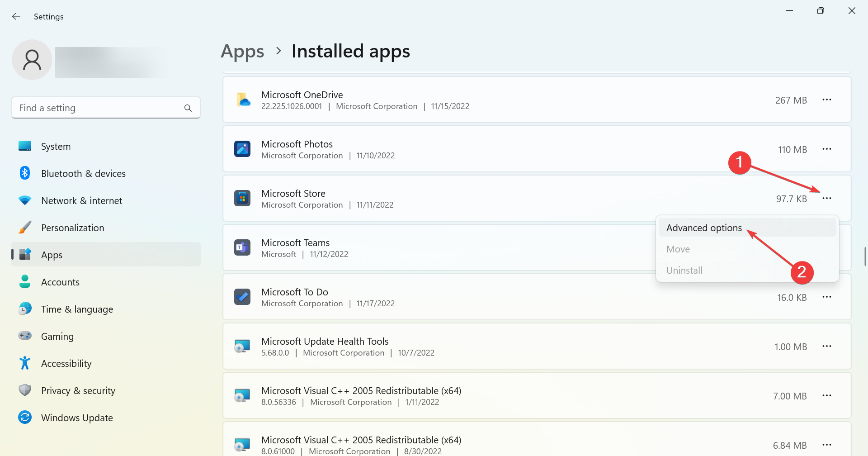Go back with the back arrow
Viewport: 868px width, 456px height.
coord(16,16)
